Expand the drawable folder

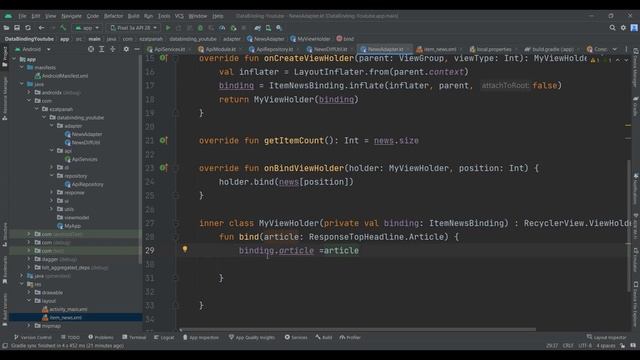pyautogui.click(x=29, y=292)
